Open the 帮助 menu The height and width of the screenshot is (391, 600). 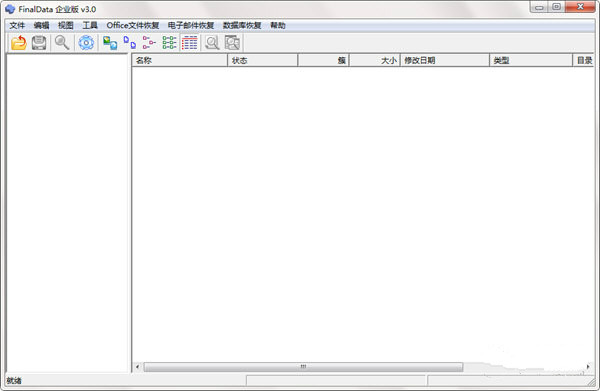[x=278, y=26]
